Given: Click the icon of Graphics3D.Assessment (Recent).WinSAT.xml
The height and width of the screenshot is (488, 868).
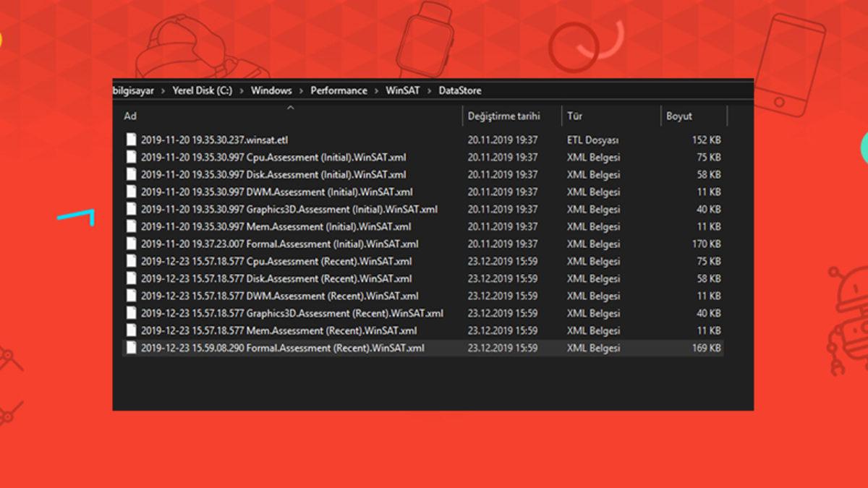Looking at the screenshot, I should pyautogui.click(x=131, y=313).
